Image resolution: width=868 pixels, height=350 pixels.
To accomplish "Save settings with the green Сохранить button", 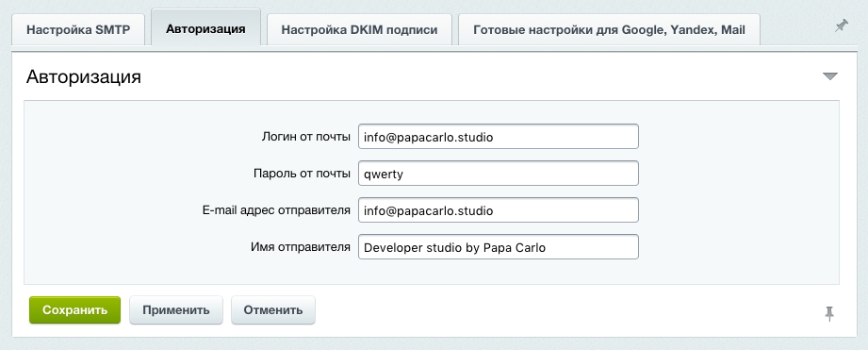I will click(74, 310).
